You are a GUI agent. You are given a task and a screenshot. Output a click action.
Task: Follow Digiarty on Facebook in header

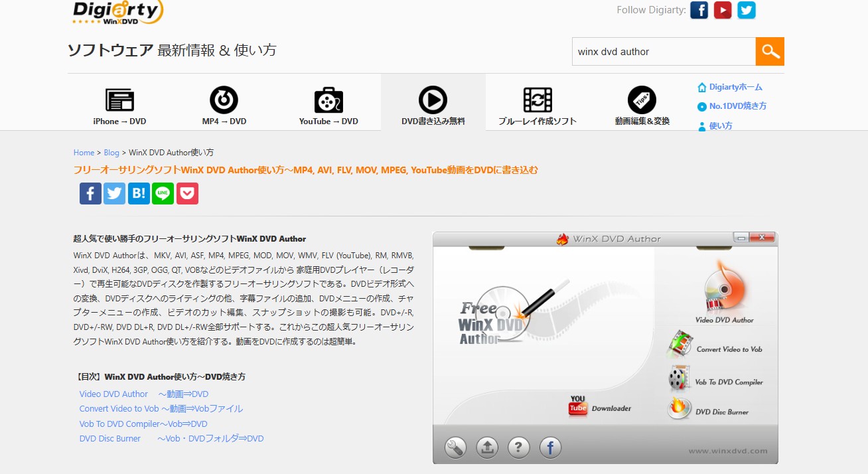(x=699, y=10)
